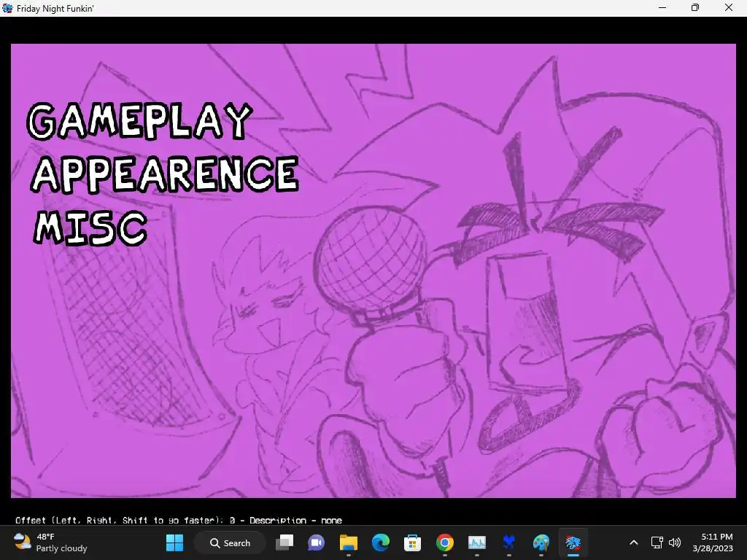Viewport: 747px width, 560px height.
Task: Choose the MISC options category
Action: coord(90,228)
